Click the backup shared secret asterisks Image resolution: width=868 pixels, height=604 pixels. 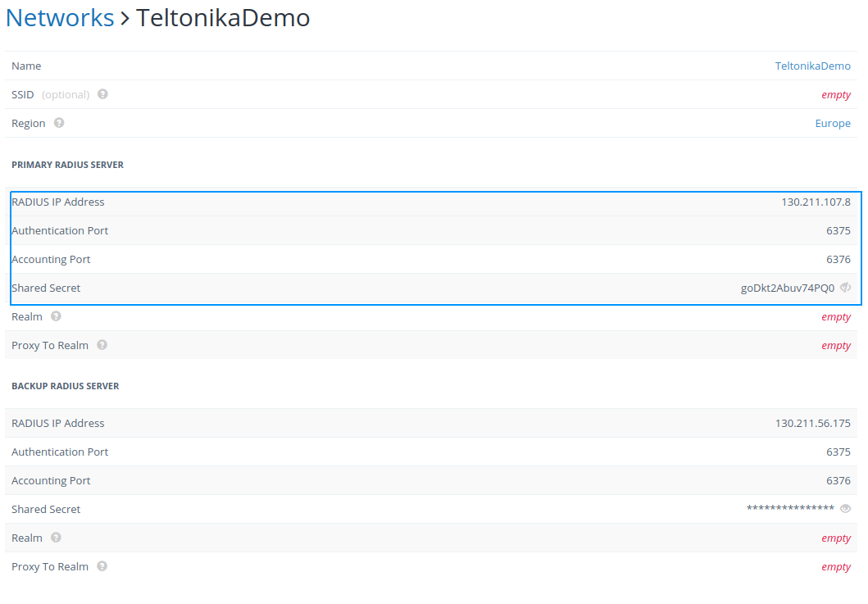pos(790,509)
